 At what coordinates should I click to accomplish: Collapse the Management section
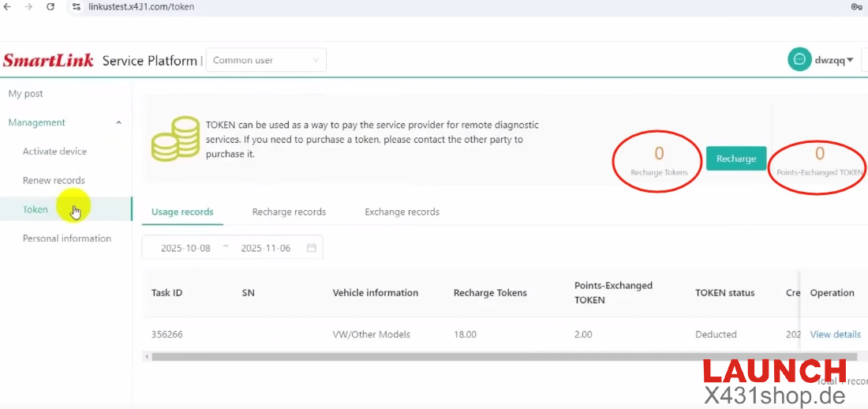pos(118,122)
